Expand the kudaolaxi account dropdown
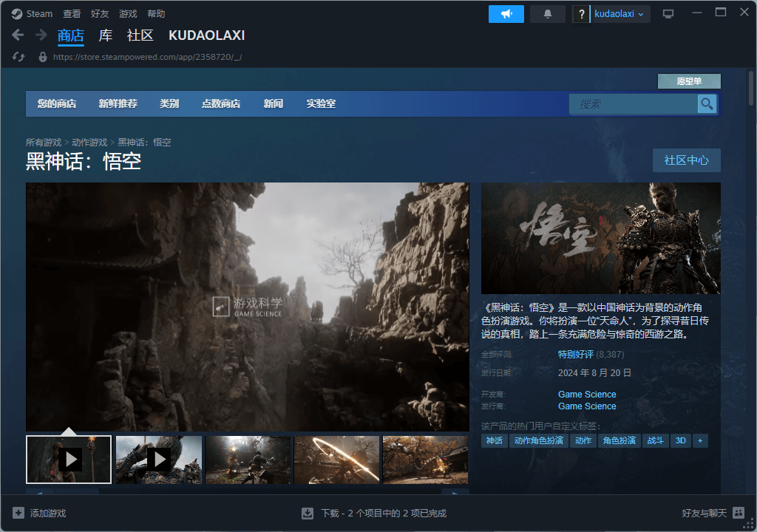757x532 pixels. point(619,14)
